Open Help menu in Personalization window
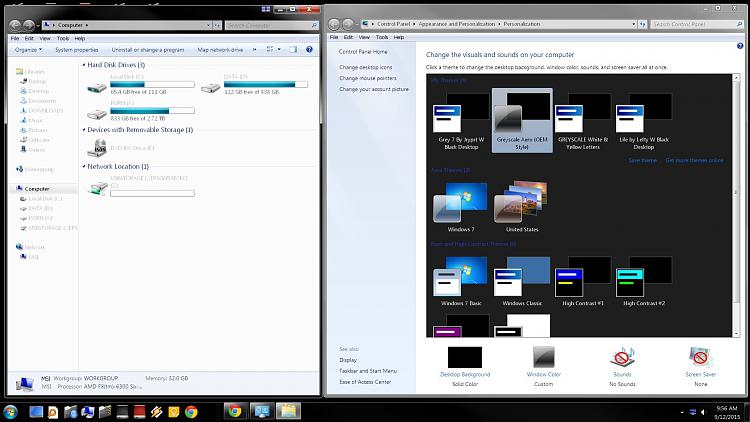This screenshot has height=422, width=750. pos(398,37)
